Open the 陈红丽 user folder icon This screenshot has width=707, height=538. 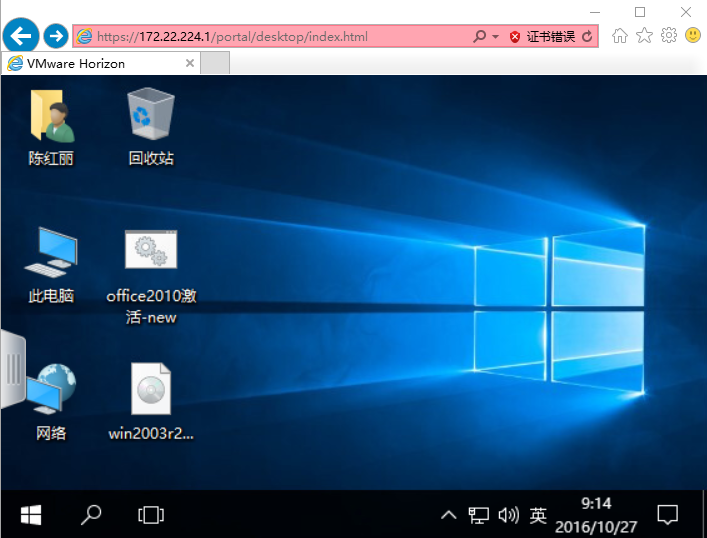tap(51, 115)
